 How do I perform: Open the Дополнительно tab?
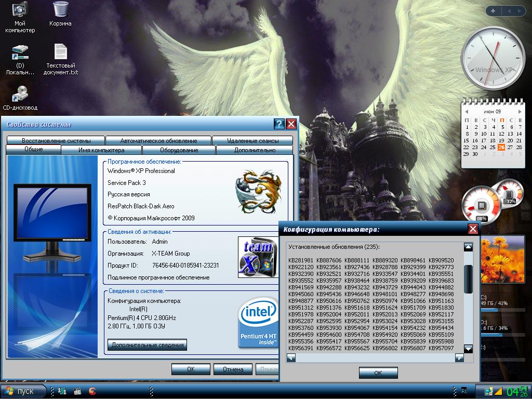255,150
